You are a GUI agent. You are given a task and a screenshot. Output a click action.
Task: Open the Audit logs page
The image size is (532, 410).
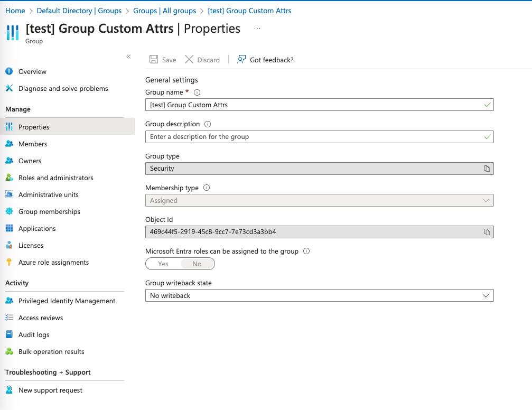coord(34,334)
